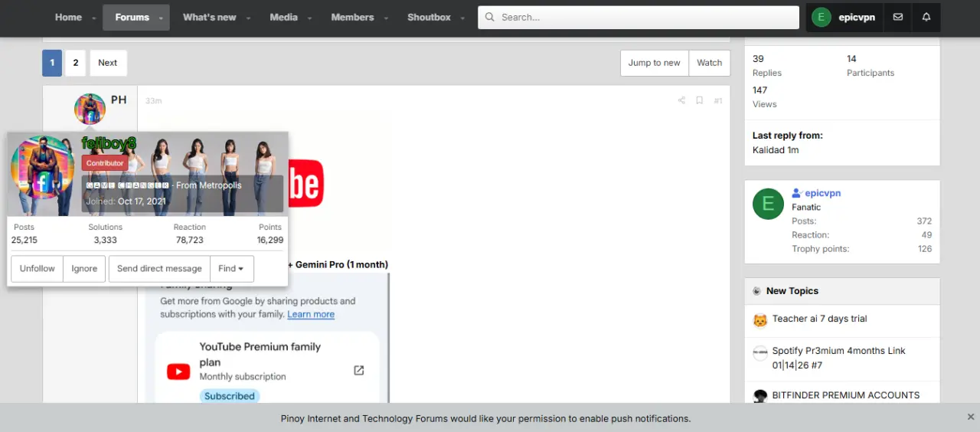Screen dimensions: 980x432
Task: Click the feliboy8 username in tooltip
Action: (109, 143)
